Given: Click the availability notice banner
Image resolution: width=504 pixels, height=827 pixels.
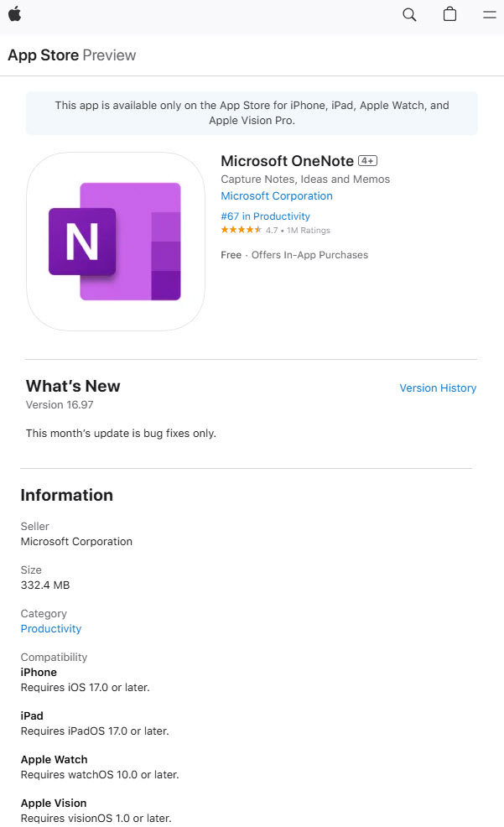Looking at the screenshot, I should 252,113.
